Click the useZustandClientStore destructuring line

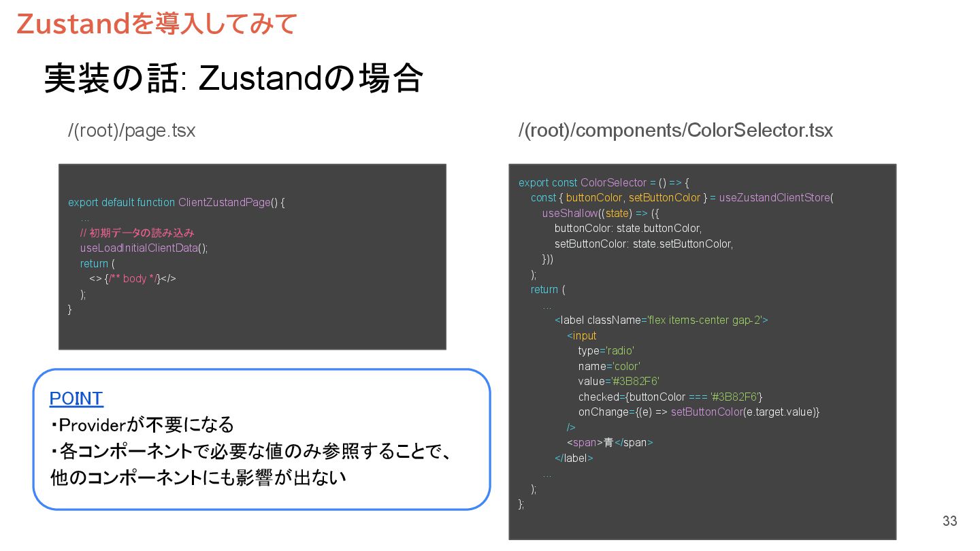coord(682,197)
